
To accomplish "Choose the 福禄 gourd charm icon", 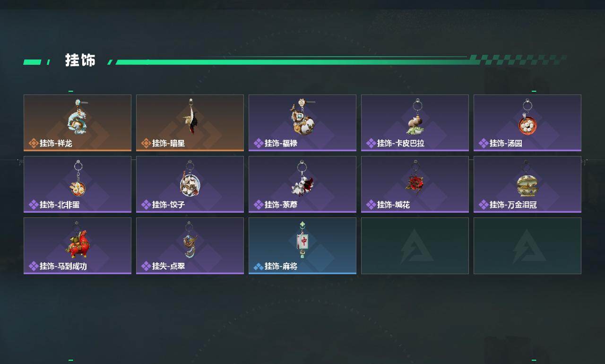I will 302,117.
